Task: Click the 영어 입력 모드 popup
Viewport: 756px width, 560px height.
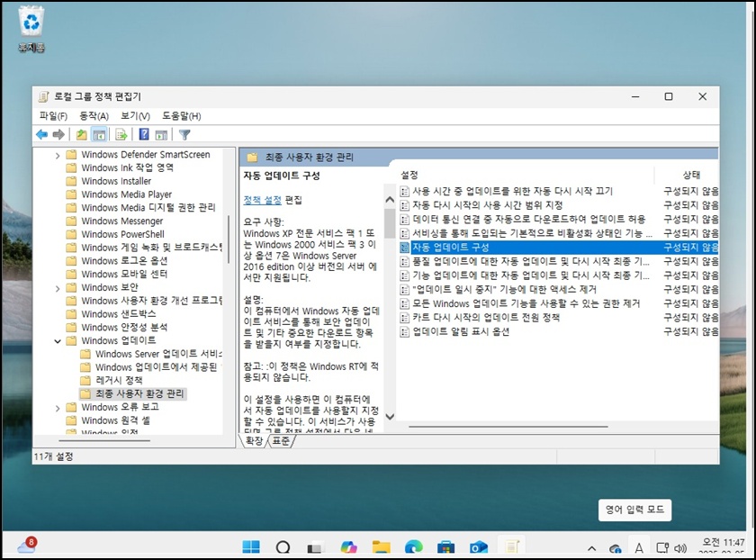Action: [x=635, y=510]
